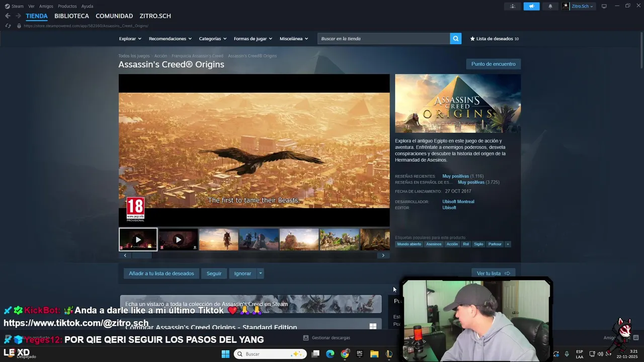
Task: Open the Ver menu
Action: (x=31, y=6)
